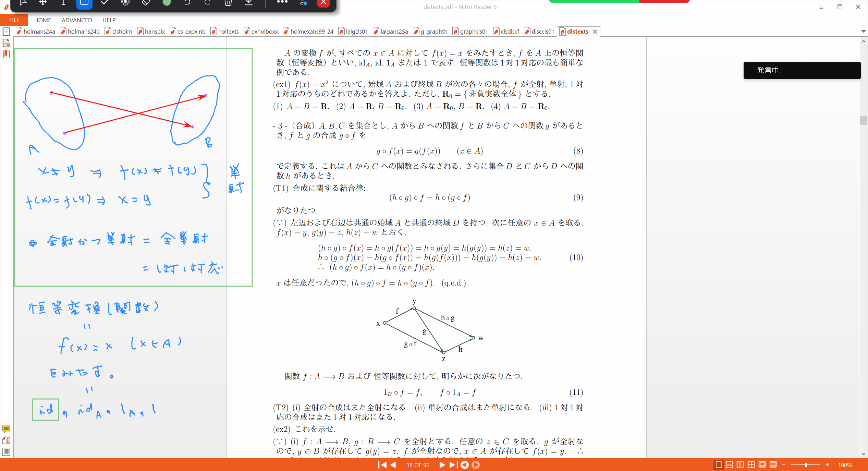Zoom out using the minus button
Image resolution: width=868 pixels, height=471 pixels.
coord(784,465)
